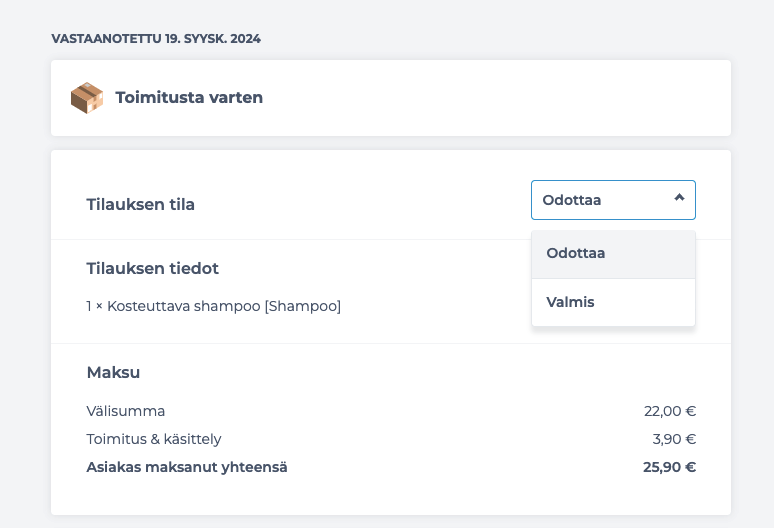Click the Toimitus & käsittely label
The width and height of the screenshot is (774, 528).
pos(154,439)
